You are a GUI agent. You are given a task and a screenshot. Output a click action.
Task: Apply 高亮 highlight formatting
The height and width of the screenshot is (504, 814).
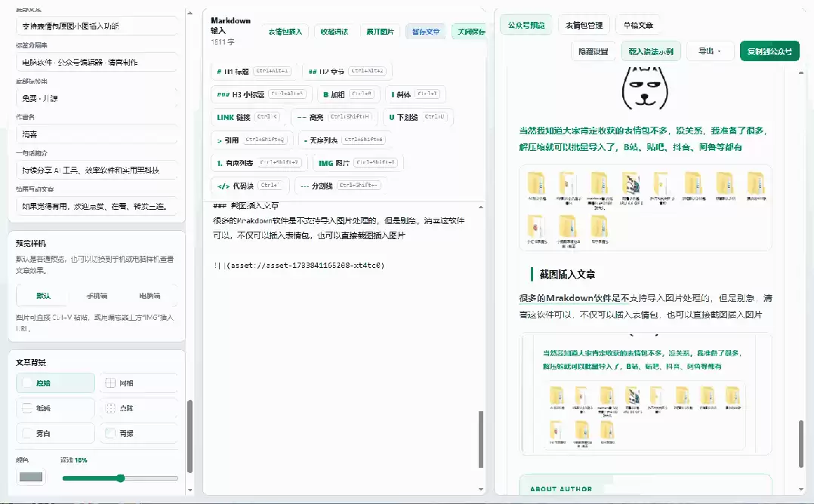click(335, 117)
